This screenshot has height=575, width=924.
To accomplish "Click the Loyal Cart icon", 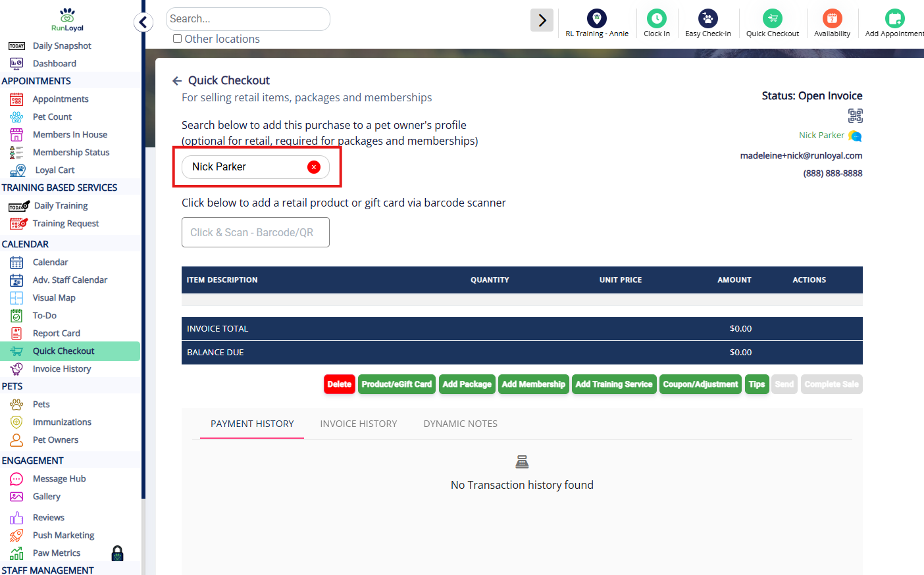I will [x=18, y=170].
